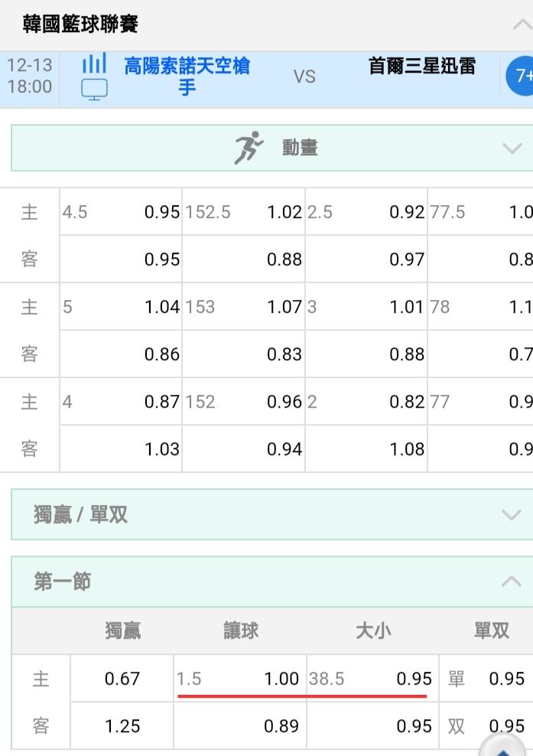
Task: Pick total 152 at odds 0.96
Action: [x=243, y=402]
